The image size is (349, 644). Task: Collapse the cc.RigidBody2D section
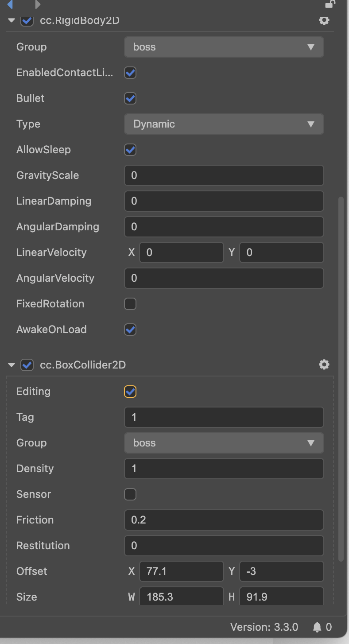tap(12, 20)
